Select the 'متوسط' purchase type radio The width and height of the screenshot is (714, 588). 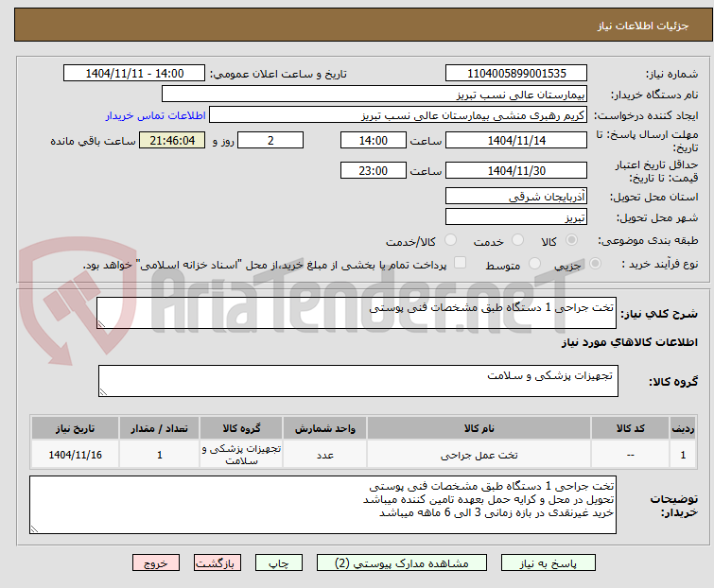click(x=534, y=264)
